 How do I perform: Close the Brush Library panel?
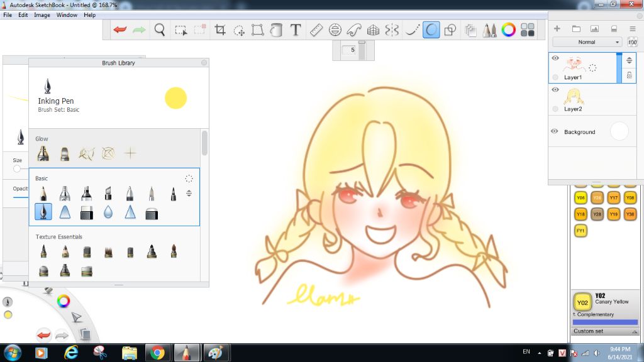(x=204, y=62)
